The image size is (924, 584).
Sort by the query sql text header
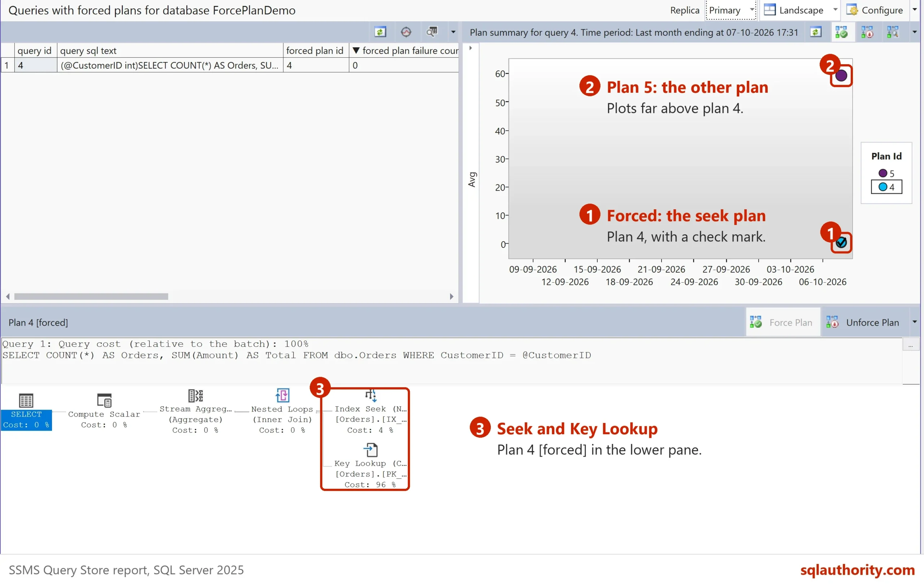(170, 51)
